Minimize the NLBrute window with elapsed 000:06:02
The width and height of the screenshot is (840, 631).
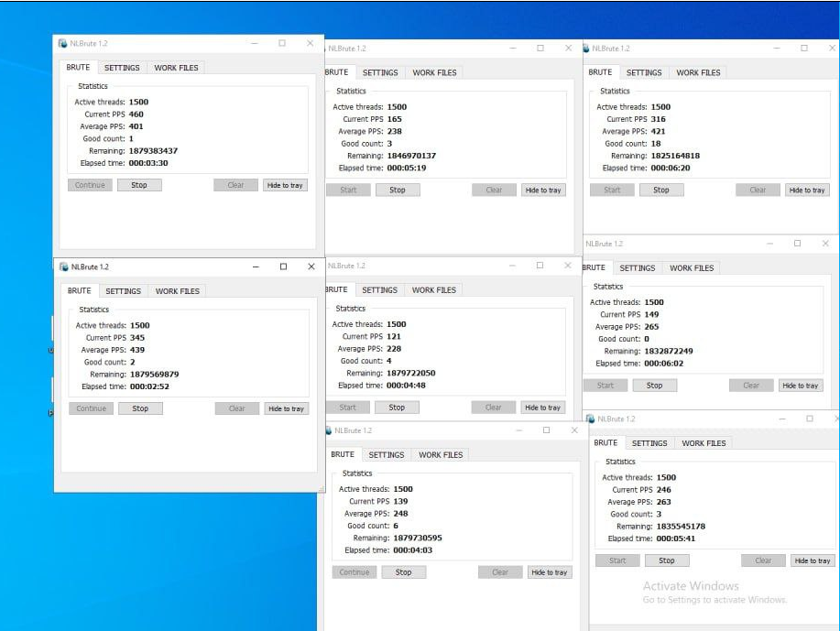pyautogui.click(x=769, y=244)
